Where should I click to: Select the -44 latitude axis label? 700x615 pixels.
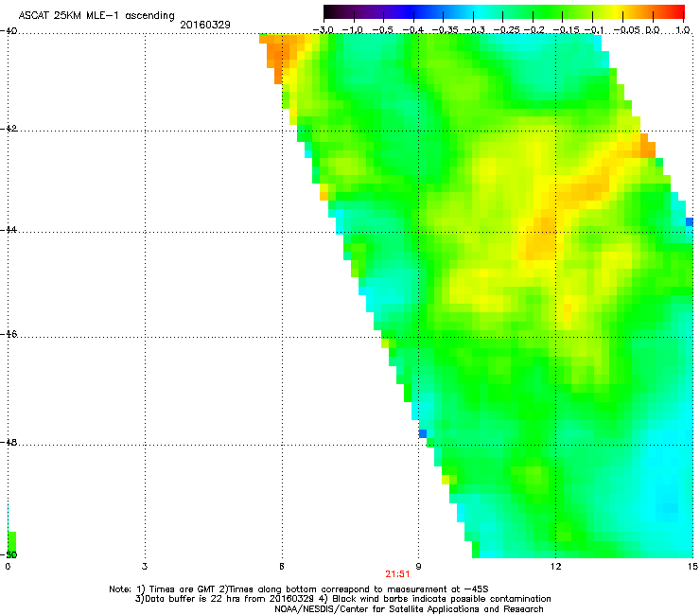[9, 230]
